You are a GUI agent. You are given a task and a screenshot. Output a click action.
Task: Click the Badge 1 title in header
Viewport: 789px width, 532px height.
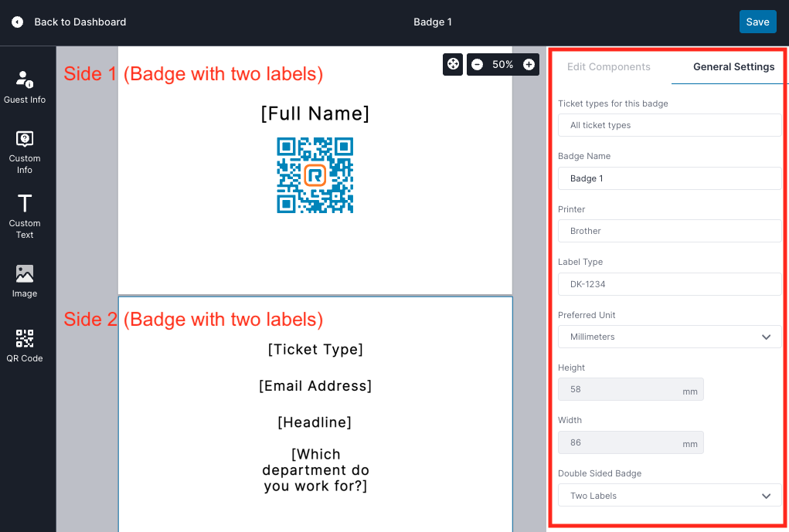pyautogui.click(x=432, y=22)
